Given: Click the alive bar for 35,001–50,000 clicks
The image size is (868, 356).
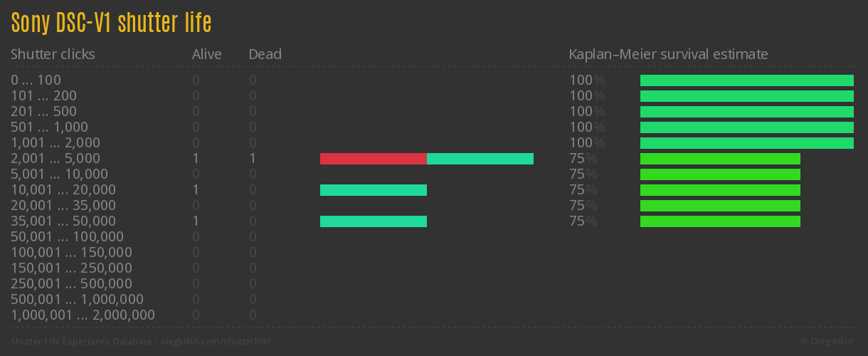Looking at the screenshot, I should [373, 221].
